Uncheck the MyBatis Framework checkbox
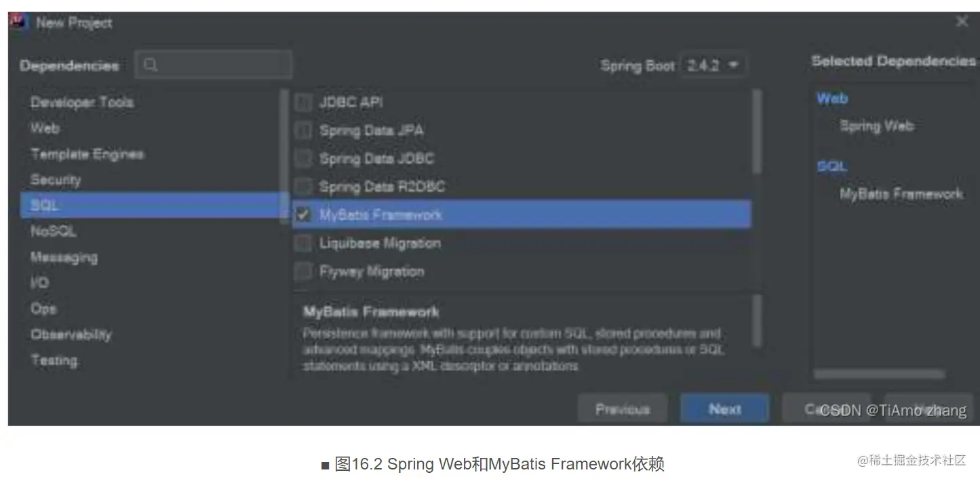Screen dimensions: 980x481 [303, 215]
